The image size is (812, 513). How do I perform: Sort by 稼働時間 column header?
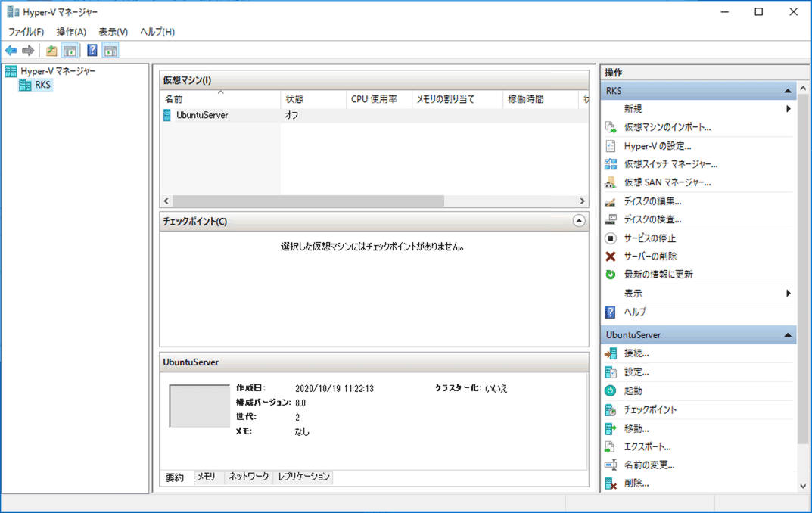(540, 99)
